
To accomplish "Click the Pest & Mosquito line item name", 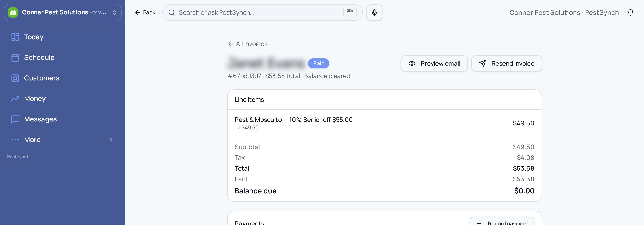I will [x=294, y=120].
